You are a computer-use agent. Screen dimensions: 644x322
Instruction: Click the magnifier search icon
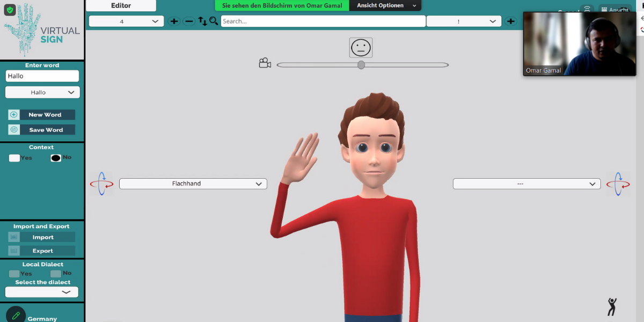point(214,21)
